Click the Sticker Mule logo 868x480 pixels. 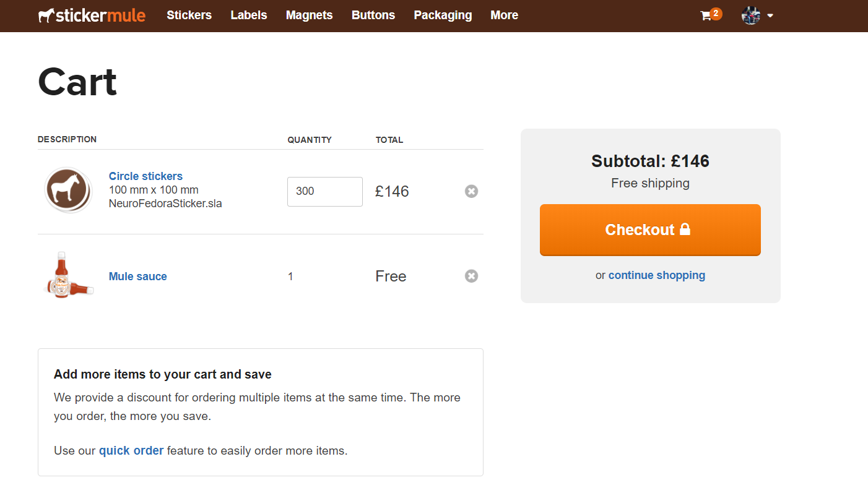92,15
